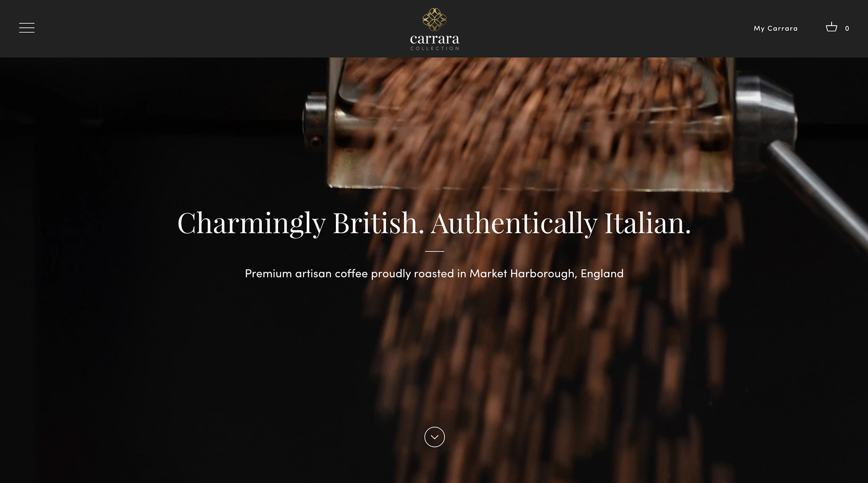The image size is (868, 483).
Task: Click the word Charmingly in headline
Action: click(251, 224)
